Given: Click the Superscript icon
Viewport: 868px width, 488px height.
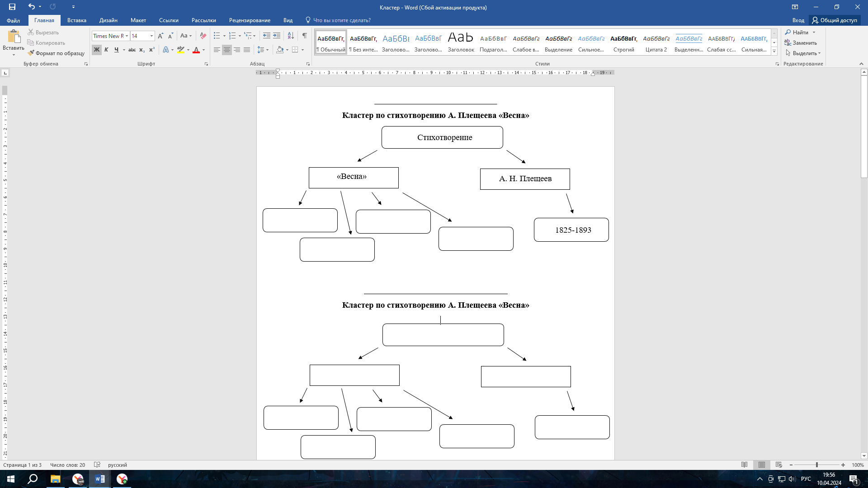Looking at the screenshot, I should [x=152, y=50].
